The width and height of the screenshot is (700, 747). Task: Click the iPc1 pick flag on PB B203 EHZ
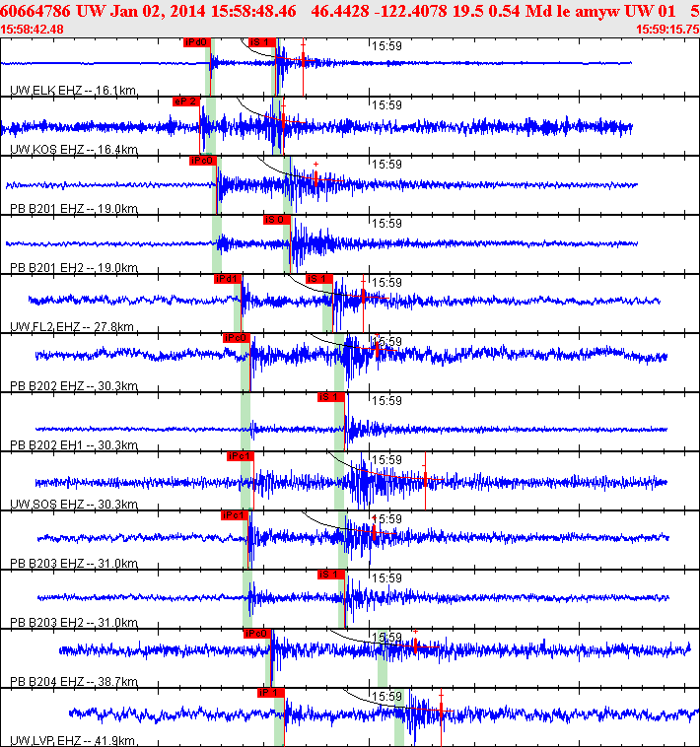coord(235,515)
